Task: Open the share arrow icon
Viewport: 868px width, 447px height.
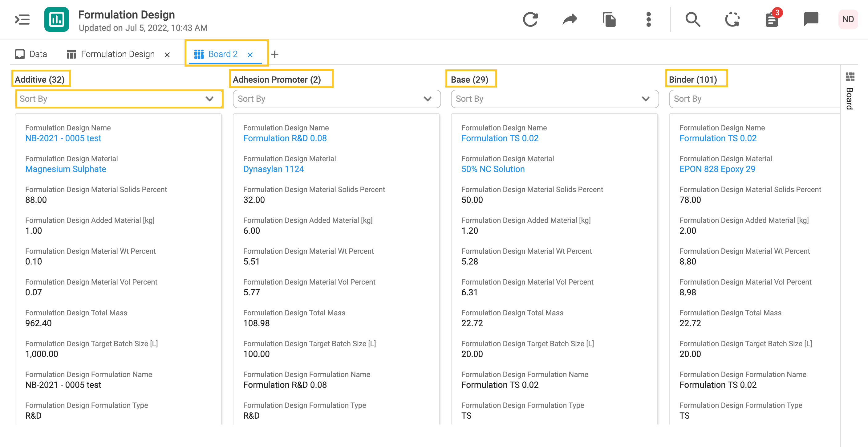Action: [570, 19]
